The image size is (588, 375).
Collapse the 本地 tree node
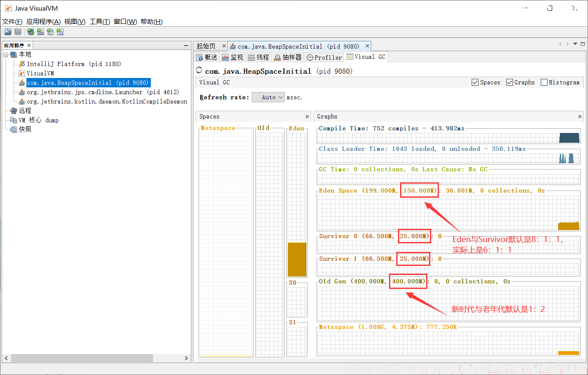[x=6, y=55]
